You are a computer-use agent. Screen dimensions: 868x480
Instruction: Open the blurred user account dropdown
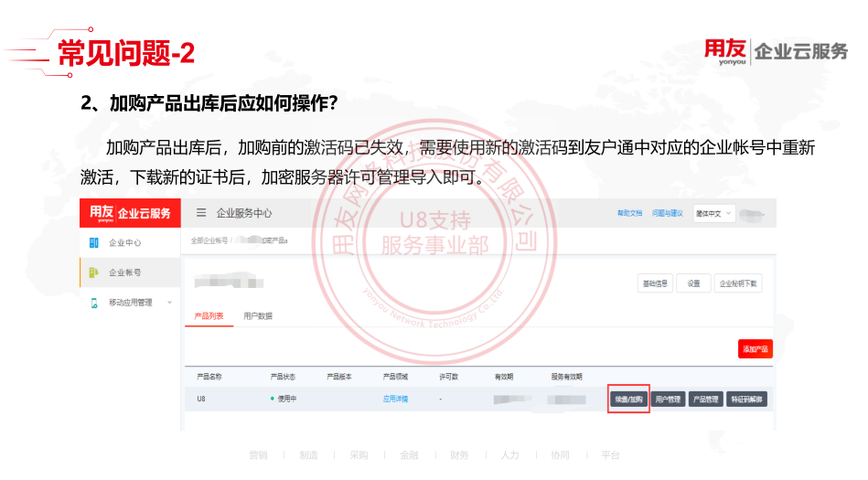(x=752, y=214)
